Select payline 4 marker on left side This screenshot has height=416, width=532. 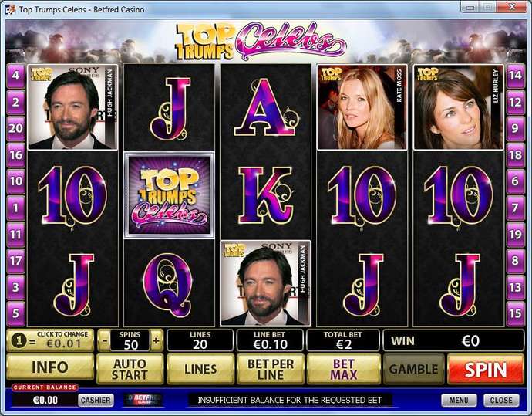coord(15,76)
